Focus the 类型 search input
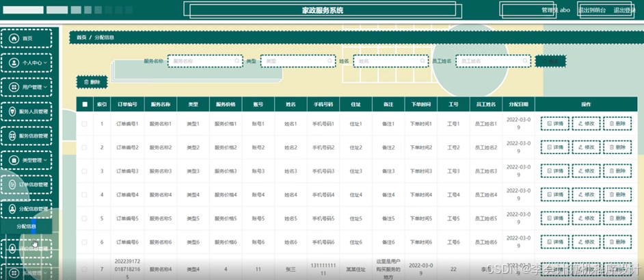Viewport: 644px width, 280px height. click(x=298, y=61)
